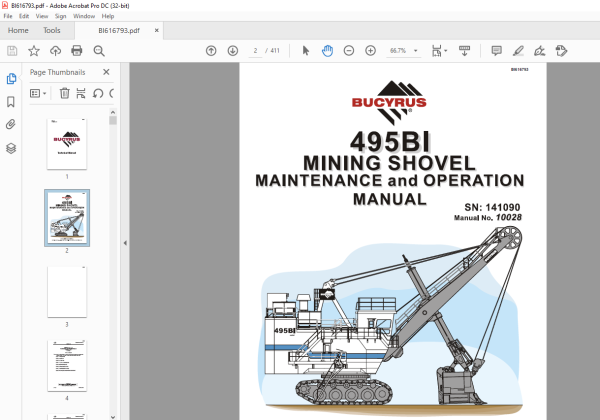600x420 pixels.
Task: Click the scrolling mode toolbar icon
Action: 464,50
